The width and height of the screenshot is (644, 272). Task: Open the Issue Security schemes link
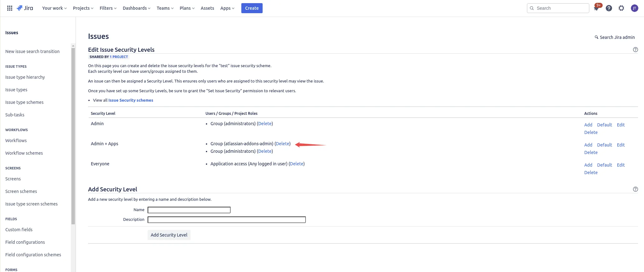click(131, 100)
